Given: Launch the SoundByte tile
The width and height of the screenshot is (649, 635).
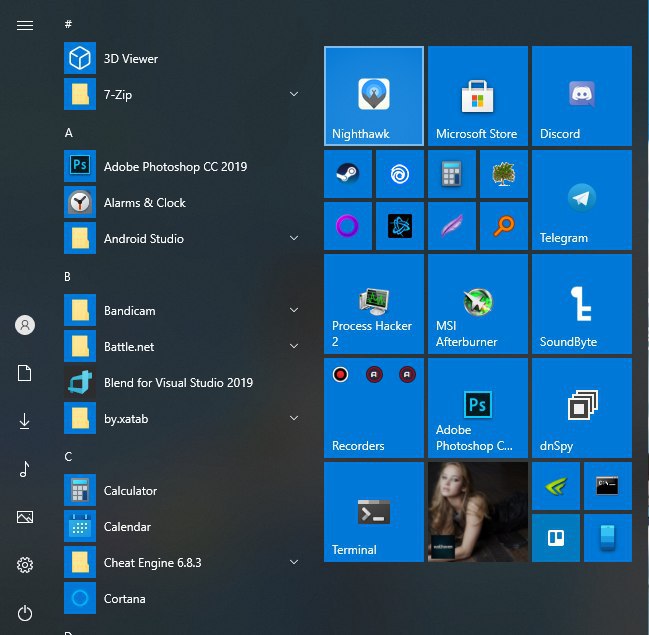Looking at the screenshot, I should click(x=582, y=304).
